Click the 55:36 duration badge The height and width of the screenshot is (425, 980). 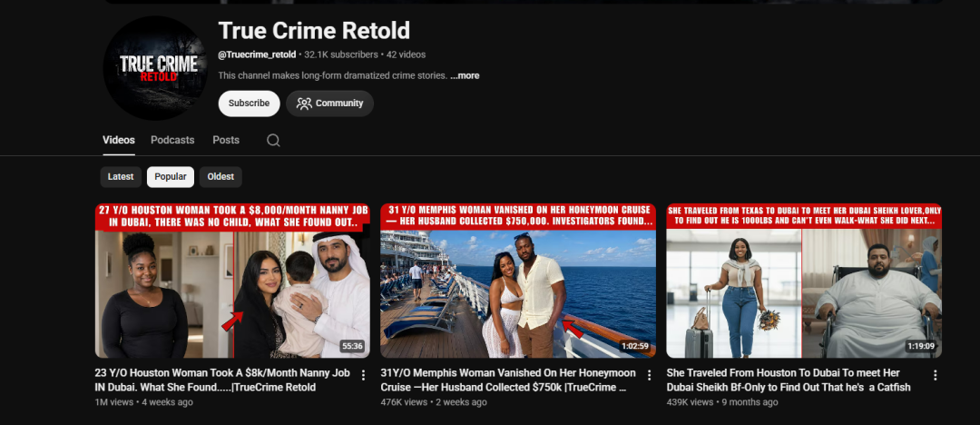point(352,345)
